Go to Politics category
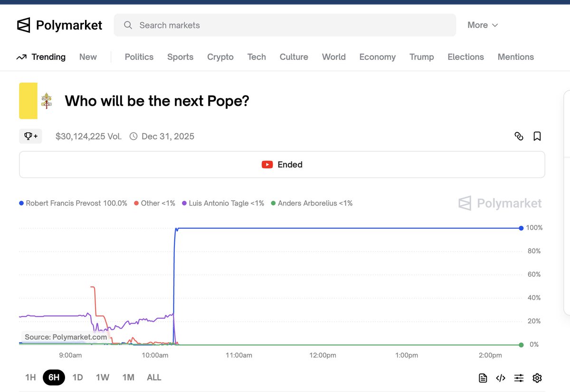Viewport: 570px width, 392px height. point(139,57)
